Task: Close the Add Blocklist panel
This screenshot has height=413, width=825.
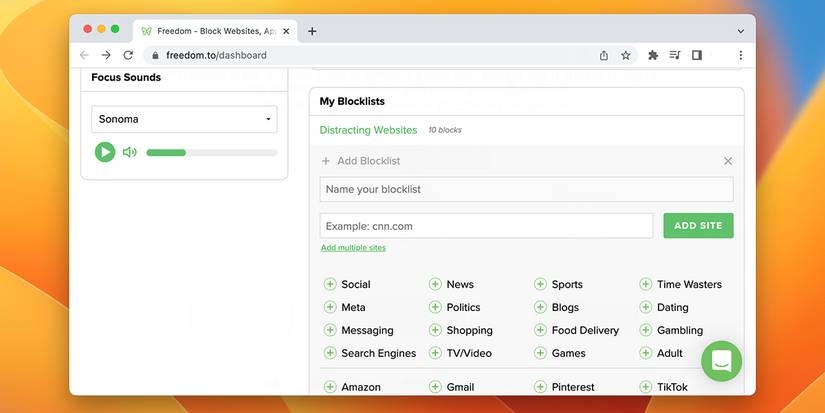Action: (728, 161)
